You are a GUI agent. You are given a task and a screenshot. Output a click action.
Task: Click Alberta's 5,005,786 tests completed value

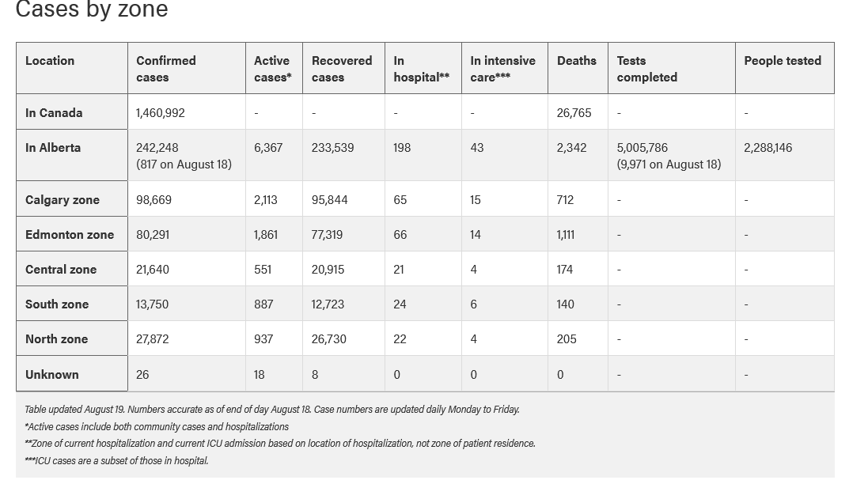coord(642,148)
